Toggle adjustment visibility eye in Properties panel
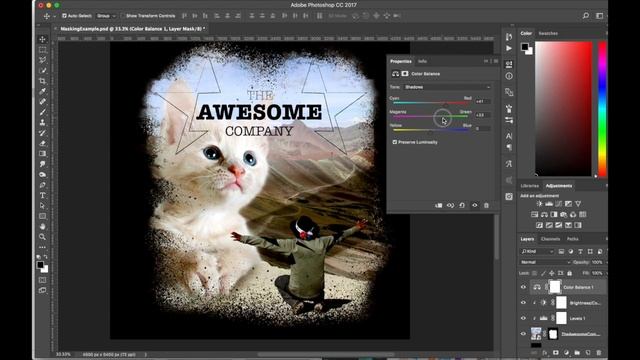 pyautogui.click(x=474, y=205)
